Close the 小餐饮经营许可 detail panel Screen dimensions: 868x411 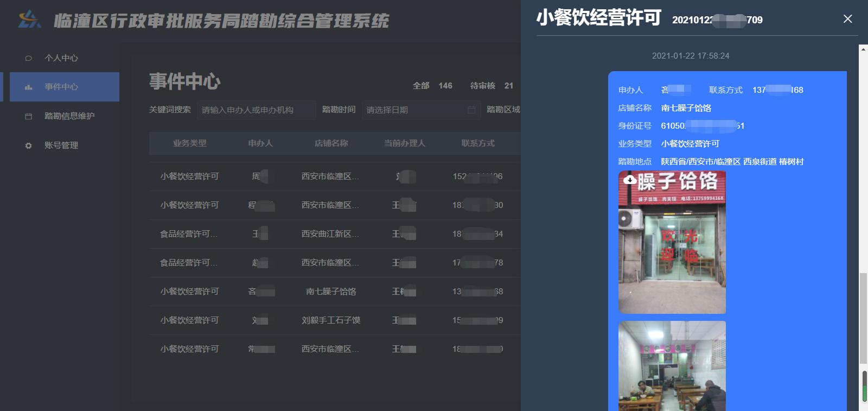(x=848, y=19)
